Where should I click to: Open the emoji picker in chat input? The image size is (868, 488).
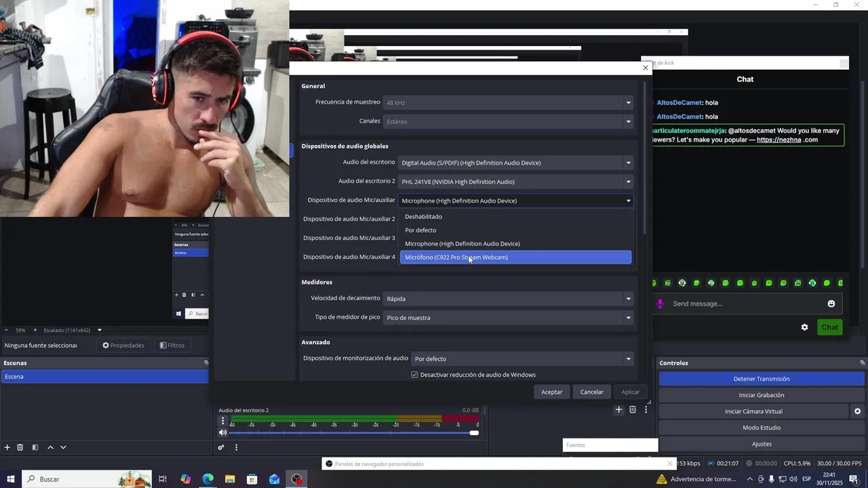(831, 304)
